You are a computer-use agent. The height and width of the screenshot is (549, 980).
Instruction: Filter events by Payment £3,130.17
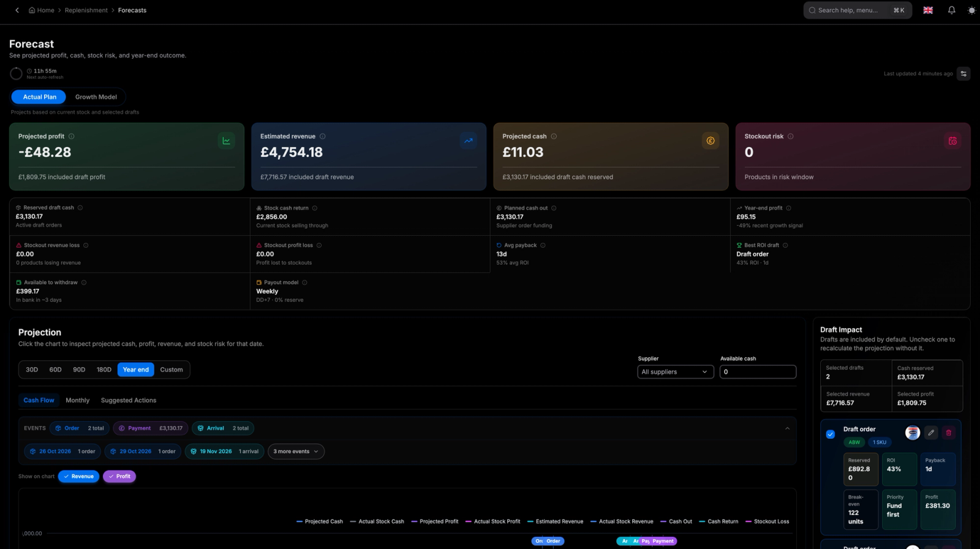[151, 428]
